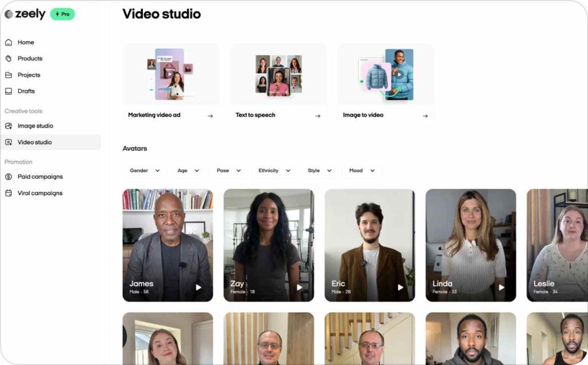The image size is (588, 365).
Task: Select Video studio in the sidebar
Action: click(34, 143)
